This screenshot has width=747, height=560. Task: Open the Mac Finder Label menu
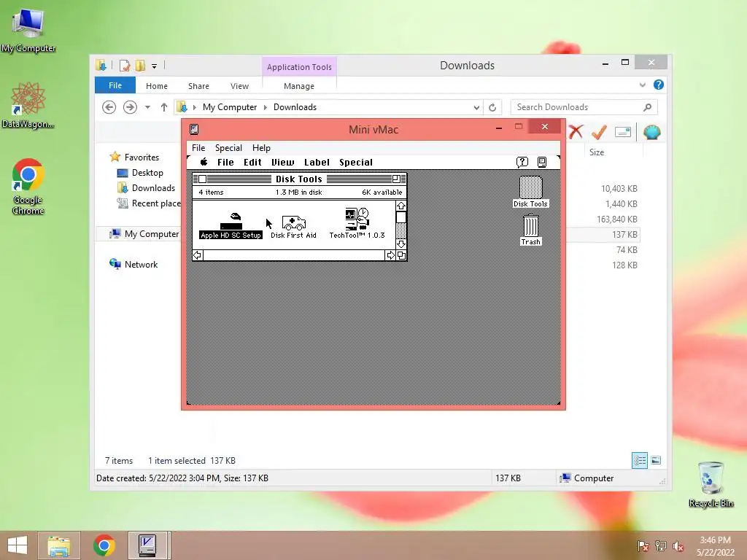(317, 162)
